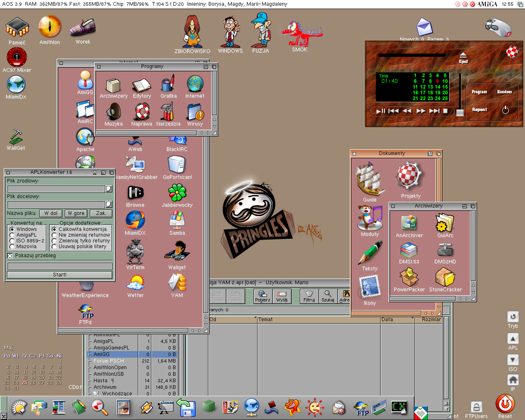Open Archiwizery drawer in Programy window
Image resolution: width=525 pixels, height=420 pixels.
[114, 85]
